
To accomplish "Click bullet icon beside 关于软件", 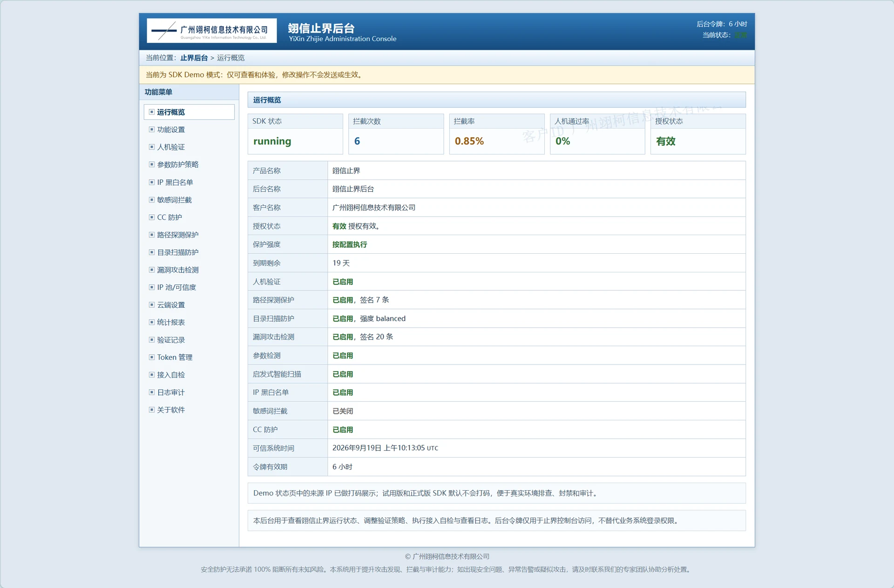I will click(152, 410).
